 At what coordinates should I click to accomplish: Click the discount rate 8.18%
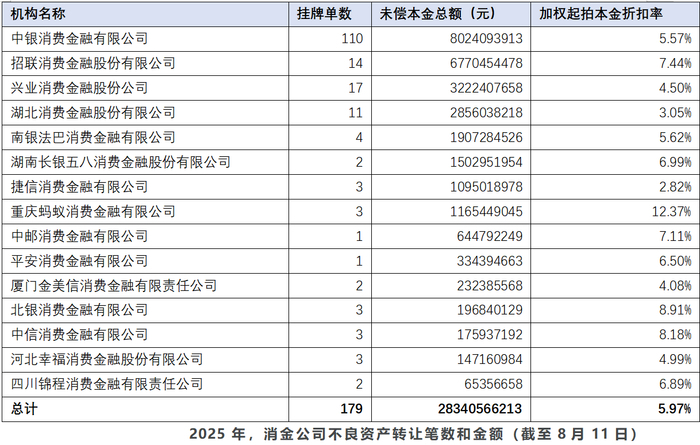675,335
